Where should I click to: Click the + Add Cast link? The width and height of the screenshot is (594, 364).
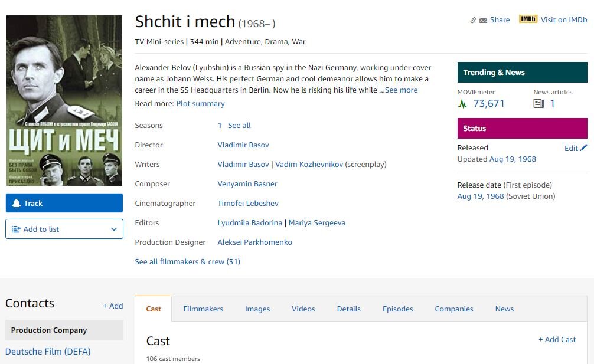pyautogui.click(x=557, y=339)
